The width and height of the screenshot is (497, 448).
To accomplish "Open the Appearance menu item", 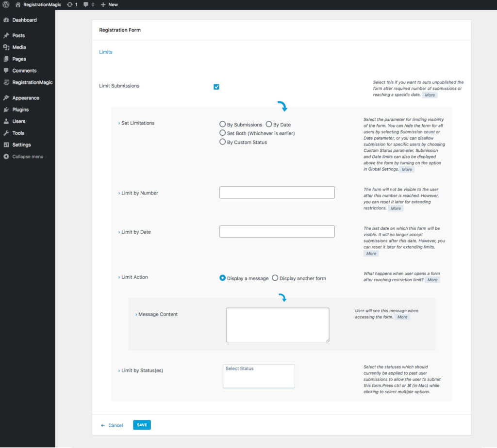I will click(x=25, y=98).
